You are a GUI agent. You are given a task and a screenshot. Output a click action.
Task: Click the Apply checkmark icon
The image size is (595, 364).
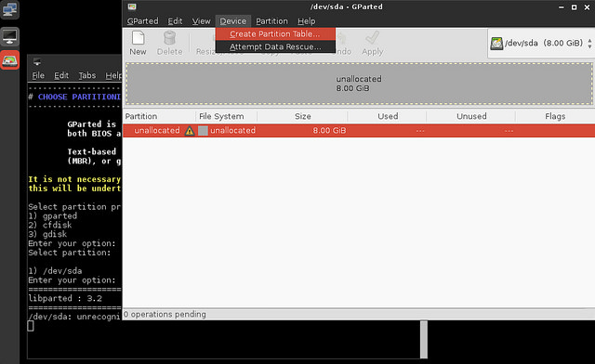pos(372,38)
